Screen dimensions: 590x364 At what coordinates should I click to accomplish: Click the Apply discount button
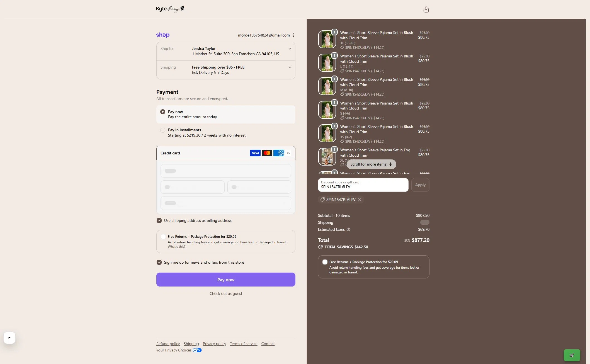pos(420,185)
